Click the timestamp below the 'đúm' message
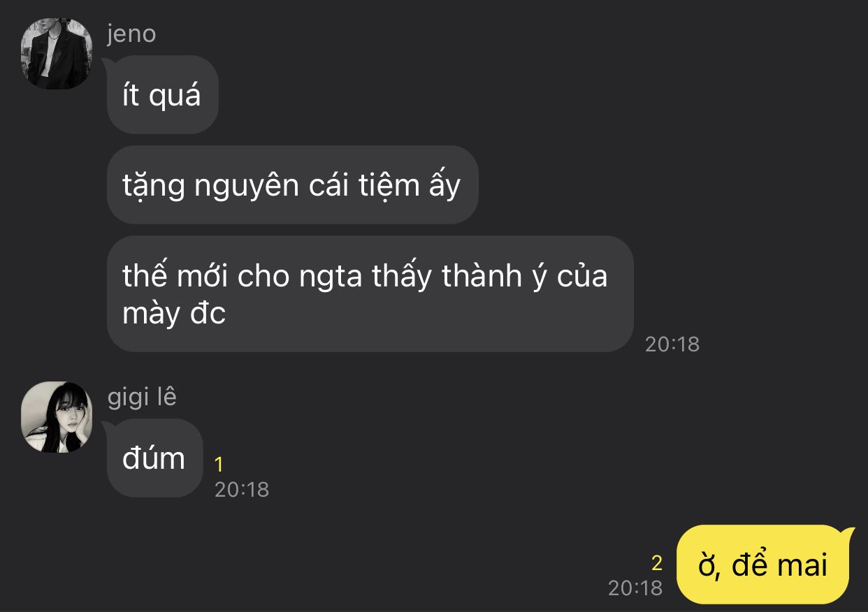This screenshot has width=868, height=612. (x=242, y=489)
